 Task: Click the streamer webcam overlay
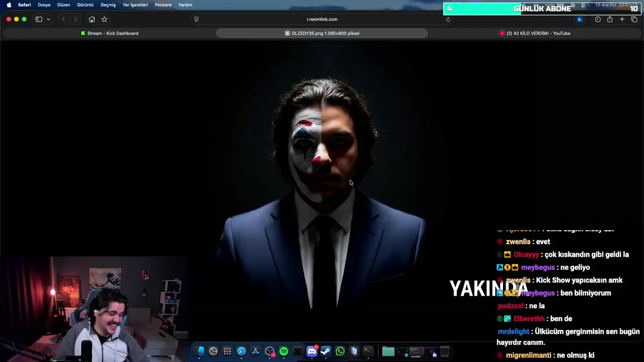(x=94, y=309)
